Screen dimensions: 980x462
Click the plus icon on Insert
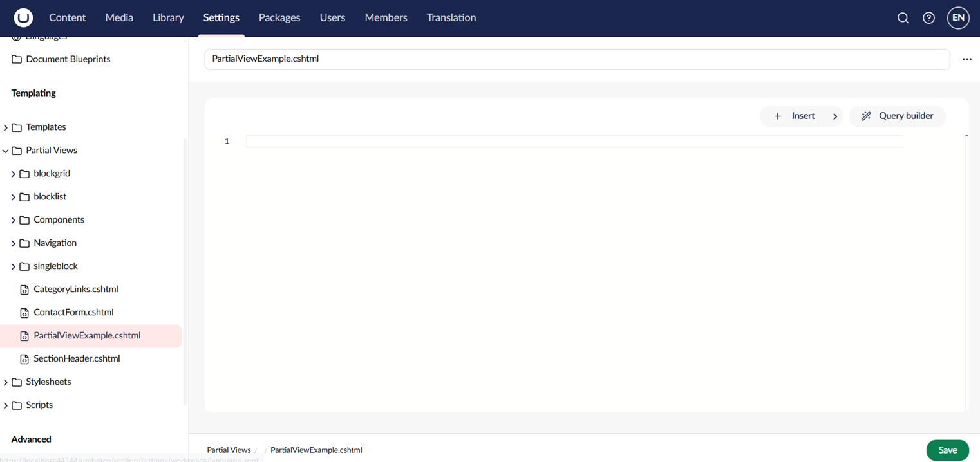777,116
